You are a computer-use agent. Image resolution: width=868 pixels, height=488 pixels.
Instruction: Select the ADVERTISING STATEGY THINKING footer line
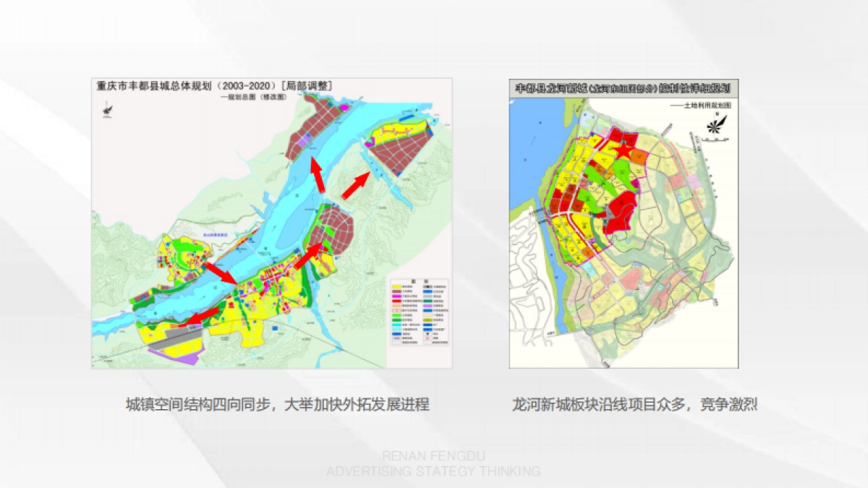pos(433,471)
